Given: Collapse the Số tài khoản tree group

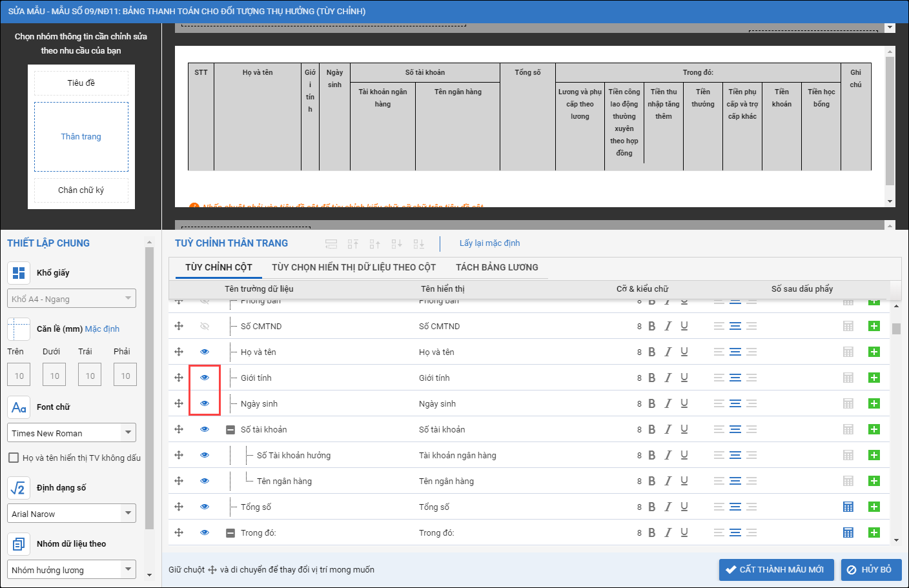Looking at the screenshot, I should point(230,430).
